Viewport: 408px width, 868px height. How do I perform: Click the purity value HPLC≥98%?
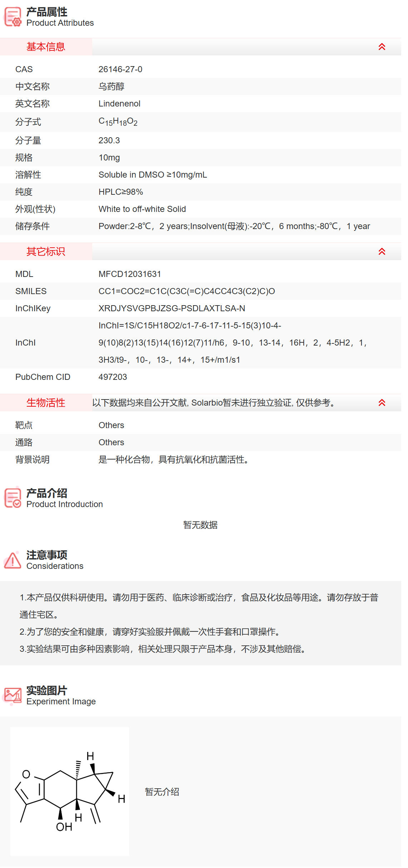(121, 192)
